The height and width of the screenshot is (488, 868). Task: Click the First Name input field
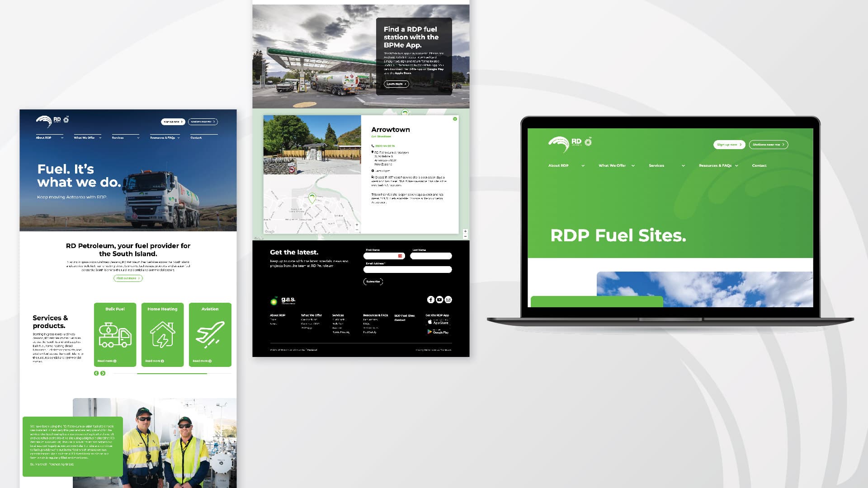click(x=384, y=256)
